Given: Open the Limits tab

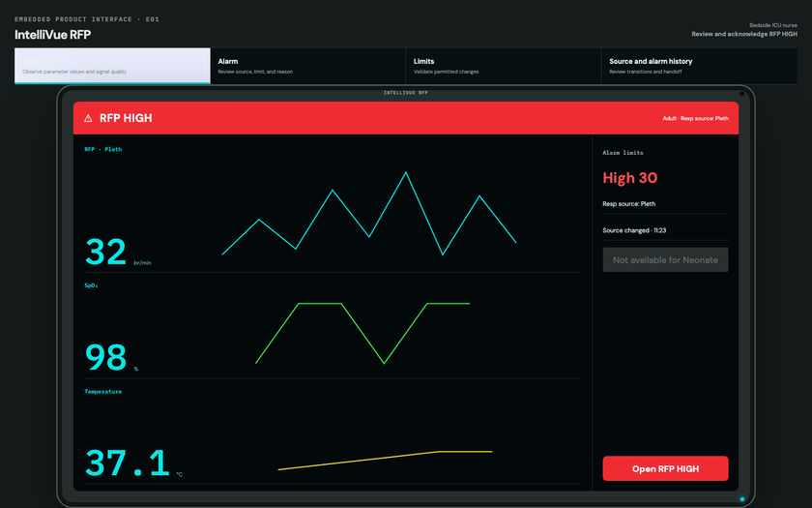Looking at the screenshot, I should 504,66.
